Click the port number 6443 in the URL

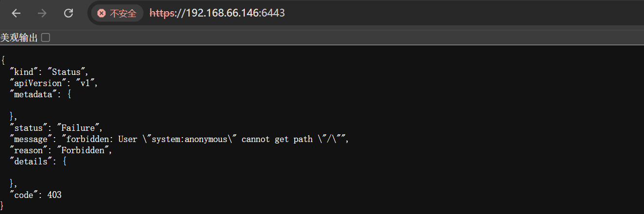point(273,13)
